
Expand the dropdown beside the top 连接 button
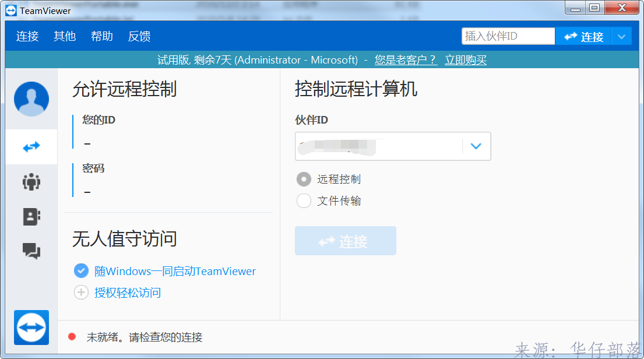pyautogui.click(x=621, y=37)
